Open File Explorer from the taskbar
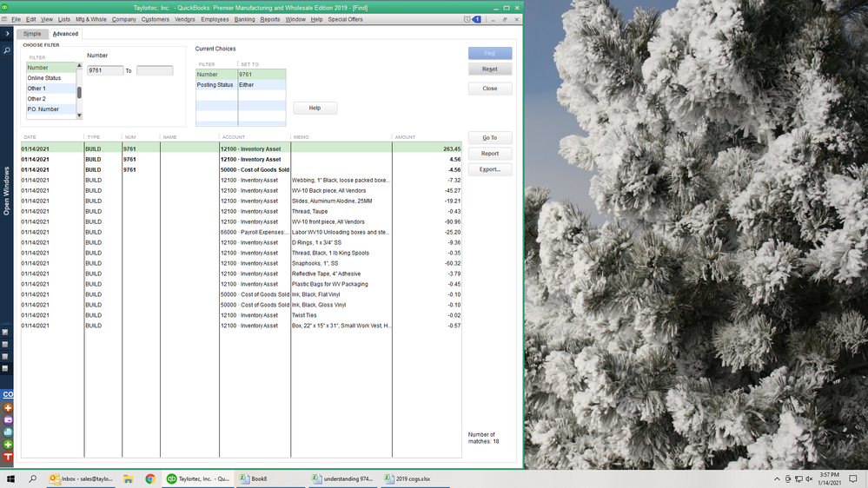This screenshot has height=488, width=868. [x=128, y=478]
